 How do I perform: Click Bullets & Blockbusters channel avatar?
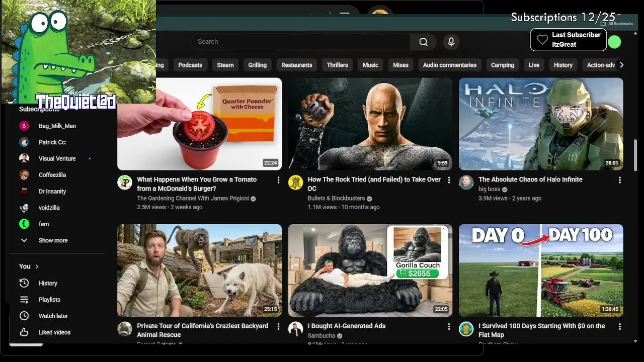click(x=295, y=183)
